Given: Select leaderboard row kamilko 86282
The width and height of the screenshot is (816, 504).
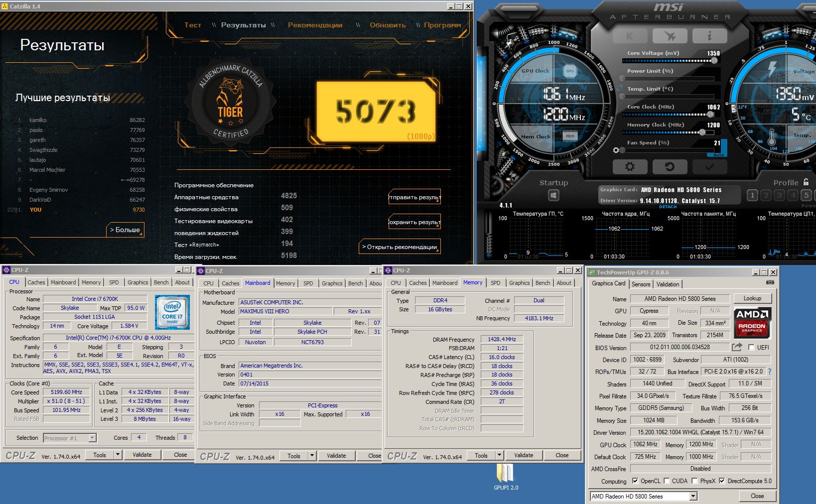Looking at the screenshot, I should point(81,120).
